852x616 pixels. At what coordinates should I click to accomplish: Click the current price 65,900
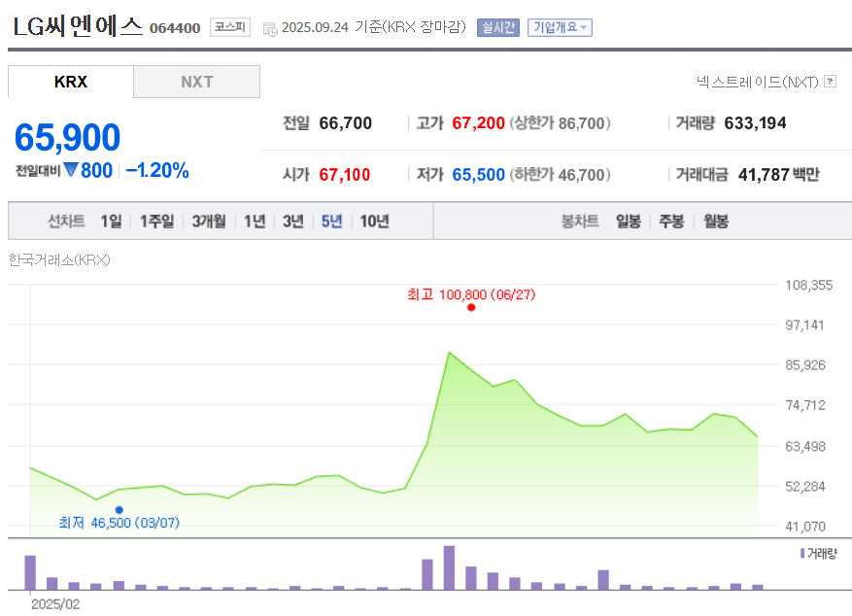pos(67,137)
